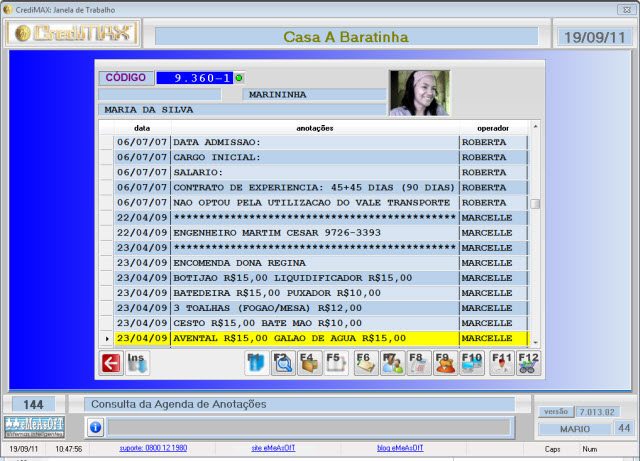640x461 pixels.
Task: Click the green status indicator beside código
Action: click(x=240, y=77)
